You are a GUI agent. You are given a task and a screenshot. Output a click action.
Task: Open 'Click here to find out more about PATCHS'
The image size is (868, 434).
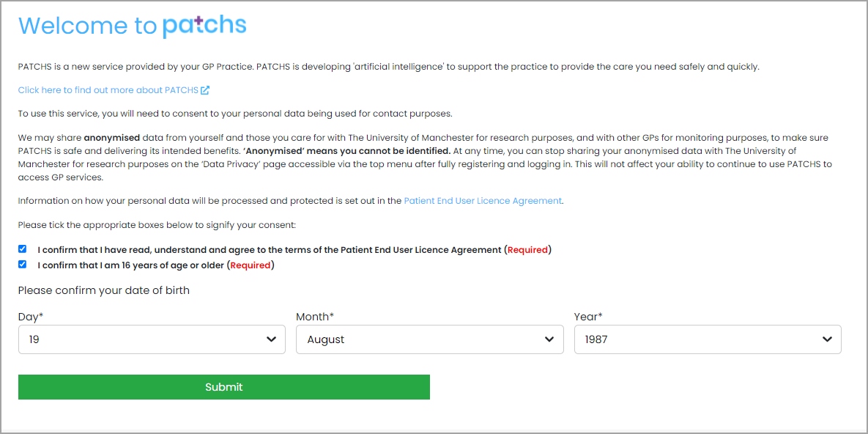(x=108, y=89)
